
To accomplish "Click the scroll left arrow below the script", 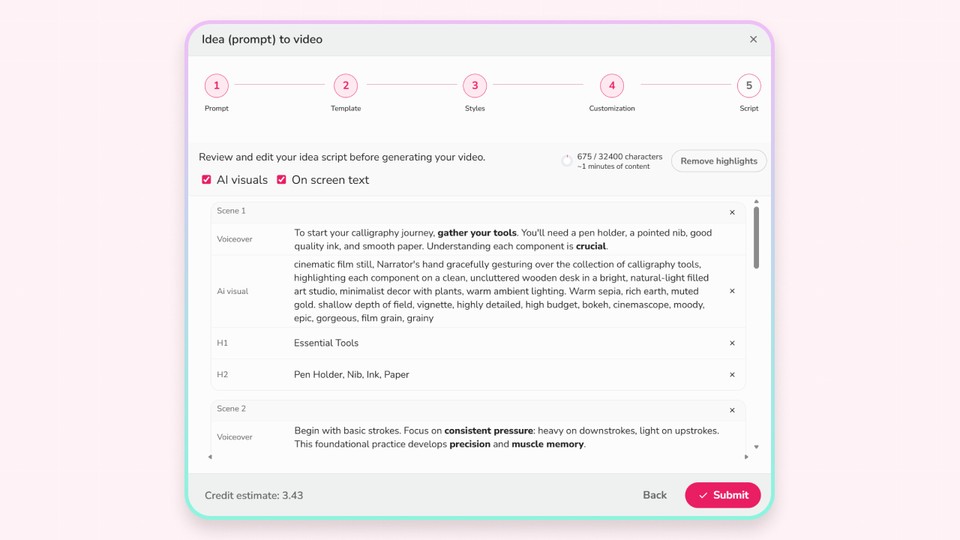I will click(210, 457).
